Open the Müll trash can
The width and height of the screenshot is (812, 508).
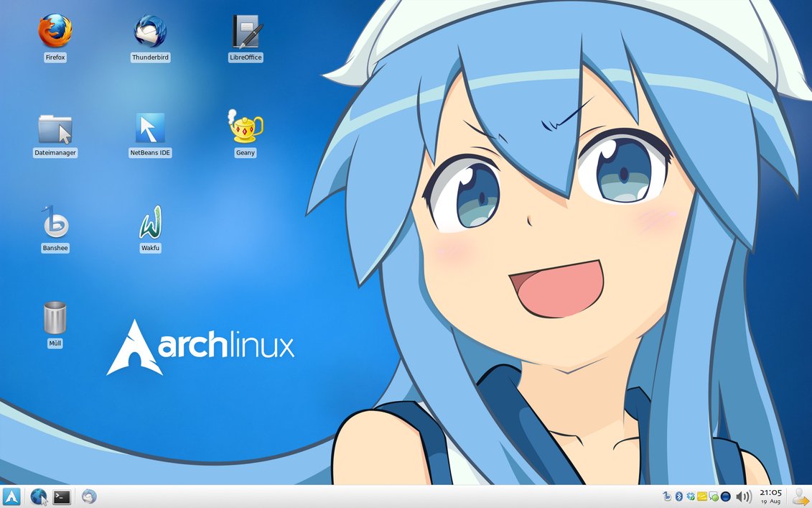tap(55, 318)
